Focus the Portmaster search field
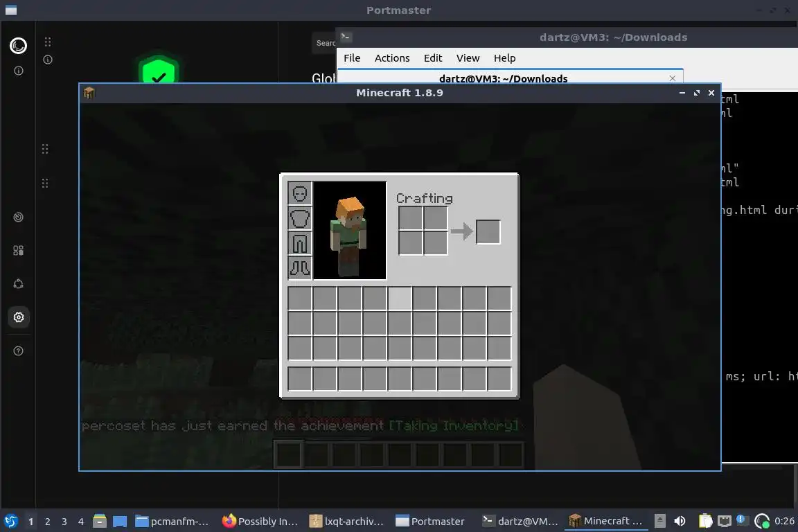 (324, 43)
